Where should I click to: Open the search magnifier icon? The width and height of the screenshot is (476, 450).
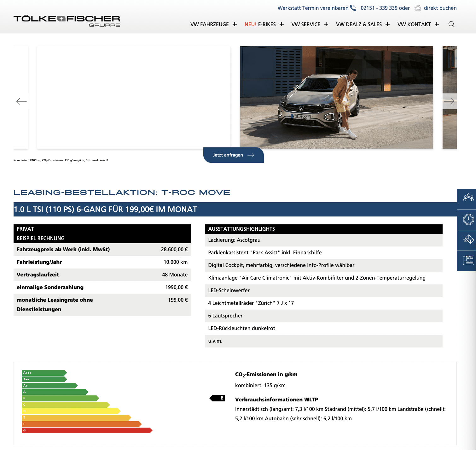451,24
